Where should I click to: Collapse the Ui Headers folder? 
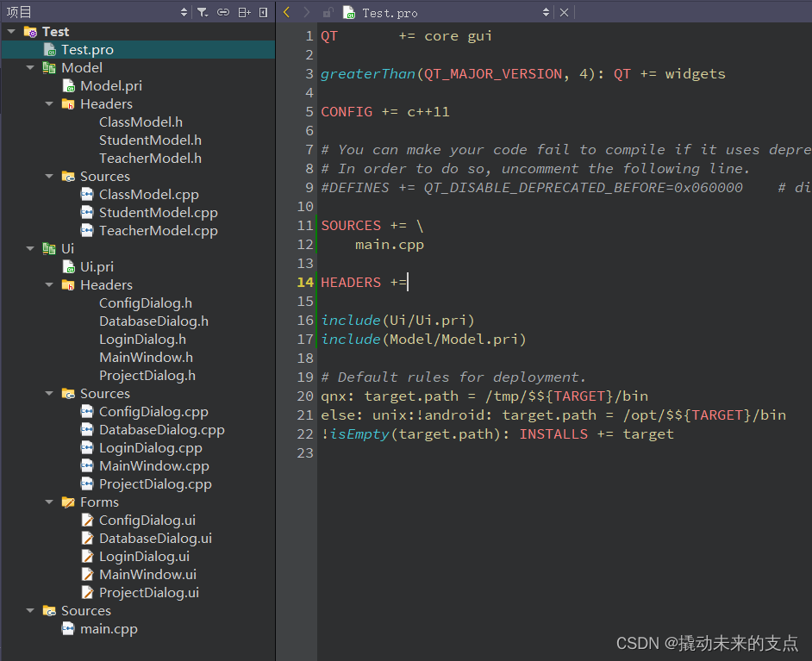click(x=48, y=284)
